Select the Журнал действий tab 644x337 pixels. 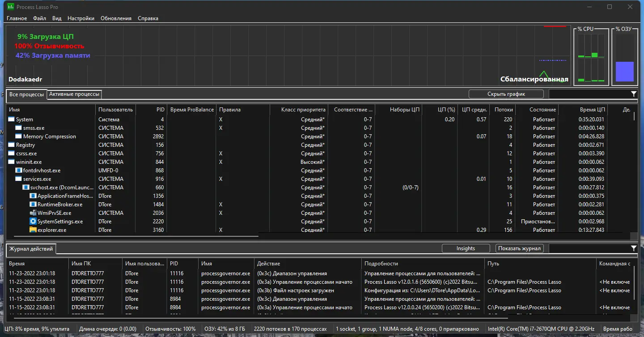pyautogui.click(x=31, y=249)
